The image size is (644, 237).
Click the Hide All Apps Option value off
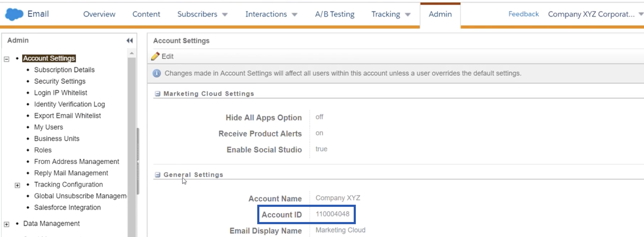pos(319,117)
